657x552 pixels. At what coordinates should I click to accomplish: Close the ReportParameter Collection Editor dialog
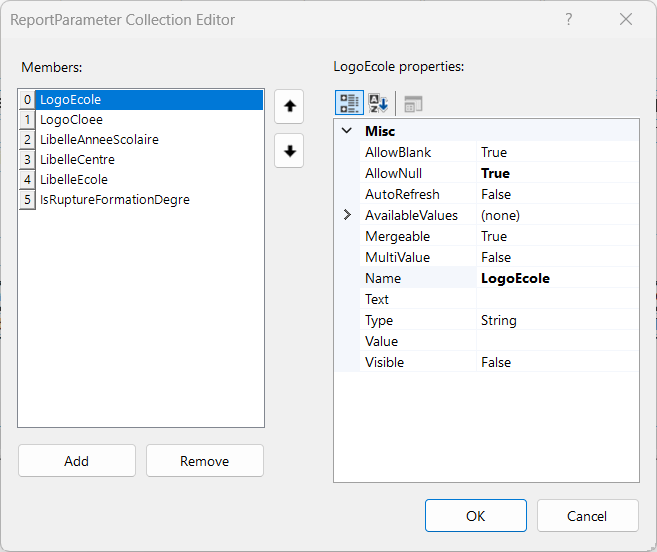(626, 19)
